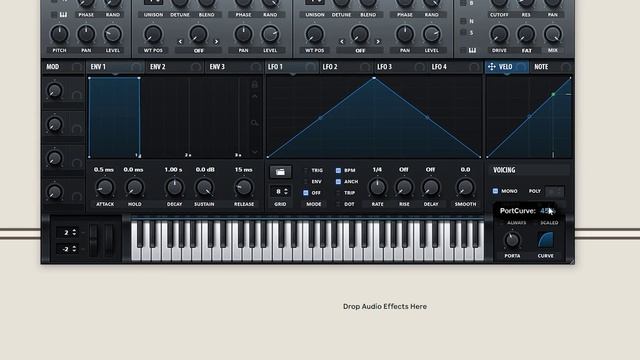Click the ENV 2 modulation source circle
The width and height of the screenshot is (640, 360).
coord(196,67)
